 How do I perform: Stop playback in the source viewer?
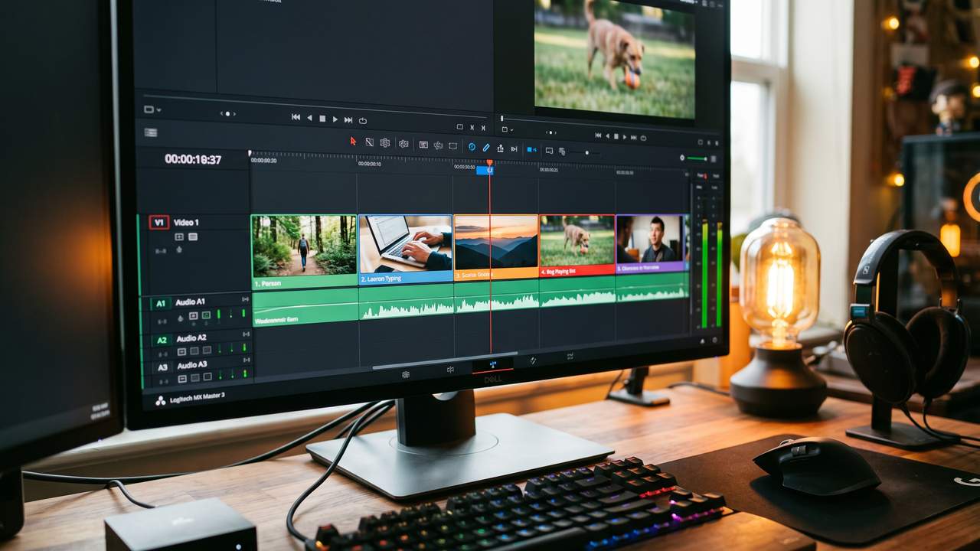pos(322,119)
